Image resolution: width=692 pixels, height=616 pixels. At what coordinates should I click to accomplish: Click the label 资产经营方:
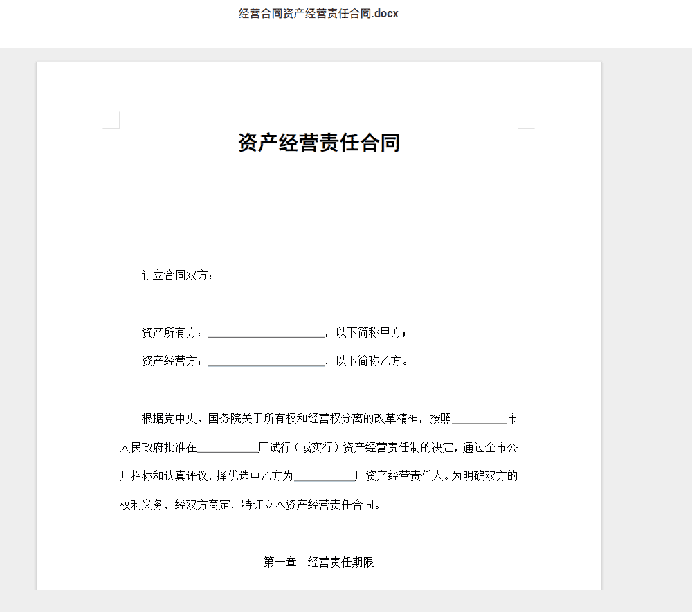click(172, 361)
